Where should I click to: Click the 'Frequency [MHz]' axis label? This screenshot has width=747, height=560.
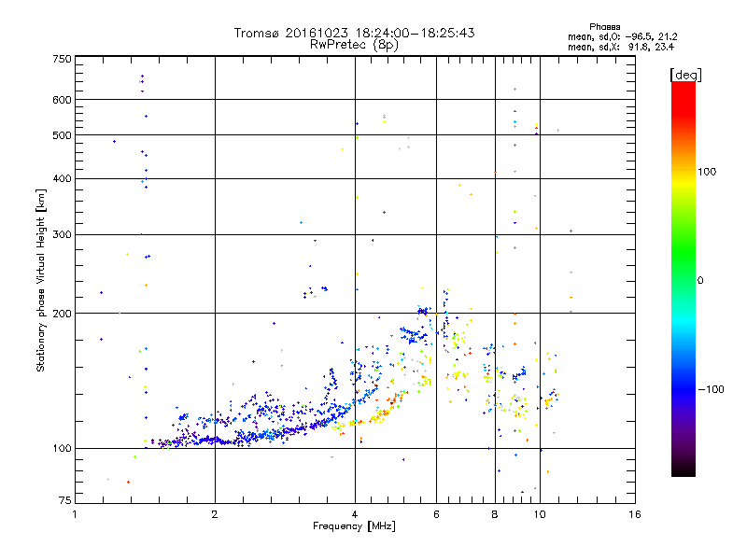click(x=354, y=526)
